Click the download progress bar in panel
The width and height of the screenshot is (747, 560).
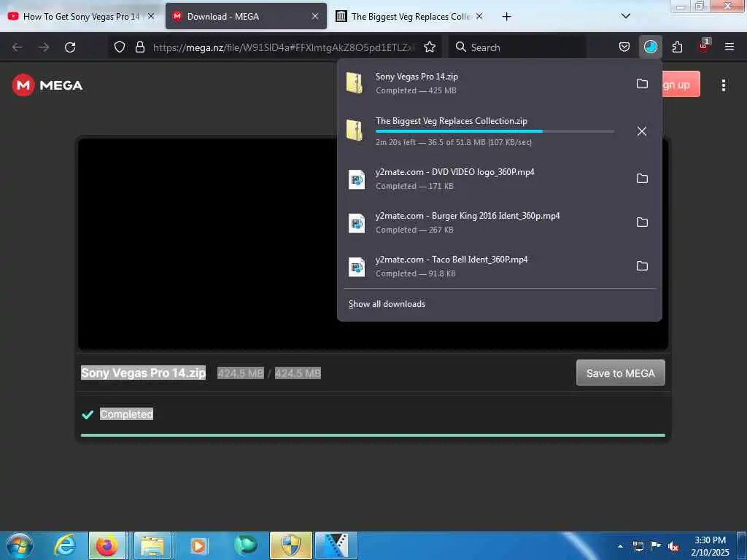click(495, 131)
